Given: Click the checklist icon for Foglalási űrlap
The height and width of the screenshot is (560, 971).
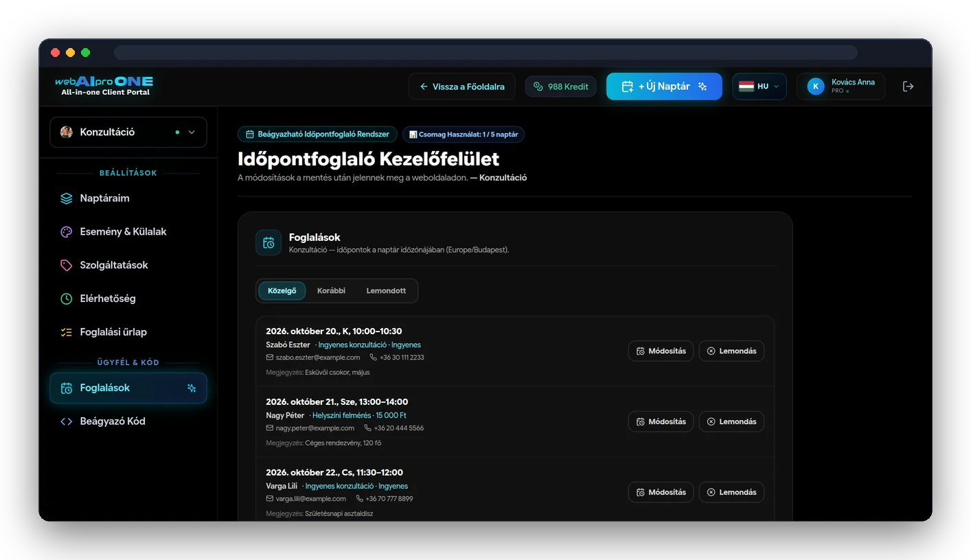Looking at the screenshot, I should (x=67, y=332).
